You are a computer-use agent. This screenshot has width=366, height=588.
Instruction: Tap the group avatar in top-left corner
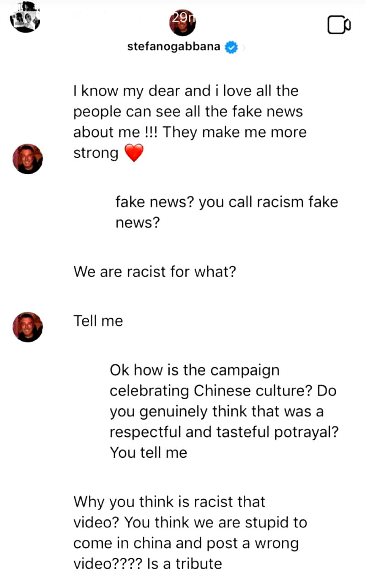point(25,17)
